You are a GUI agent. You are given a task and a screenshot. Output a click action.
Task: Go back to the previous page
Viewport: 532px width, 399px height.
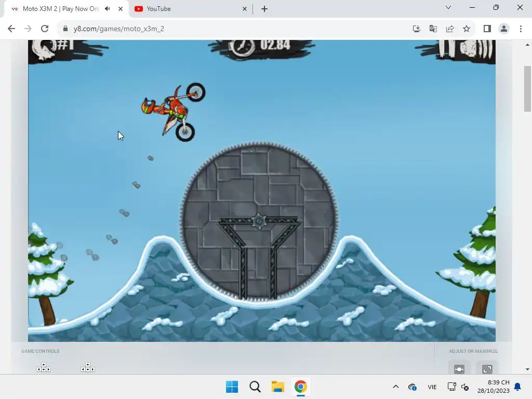click(x=11, y=29)
